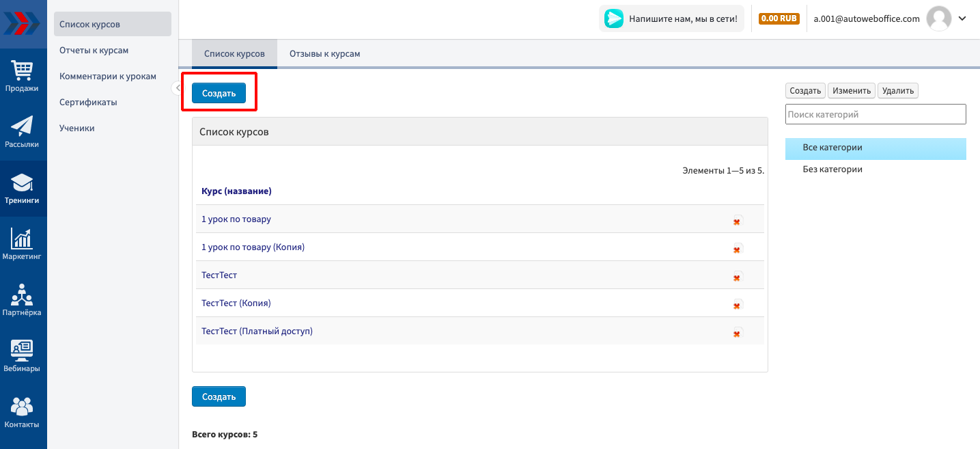Delete the "ТестТест (Платный доступ)" course
980x449 pixels.
[x=737, y=334]
